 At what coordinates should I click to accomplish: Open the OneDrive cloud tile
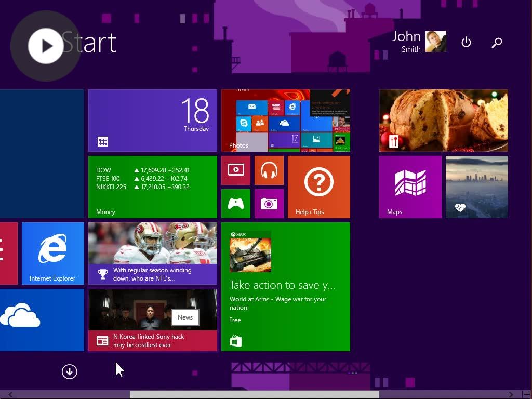42,320
